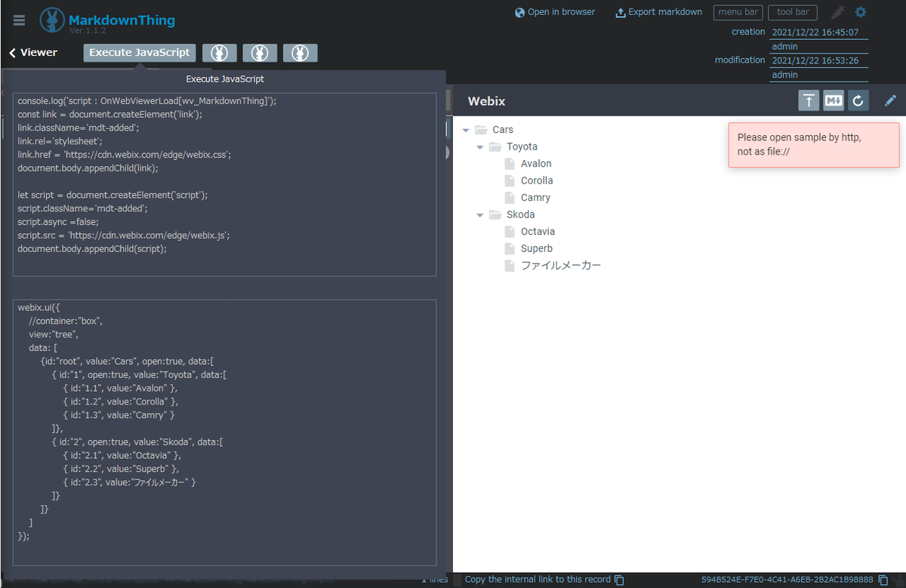Open record via Open in browser link

561,12
